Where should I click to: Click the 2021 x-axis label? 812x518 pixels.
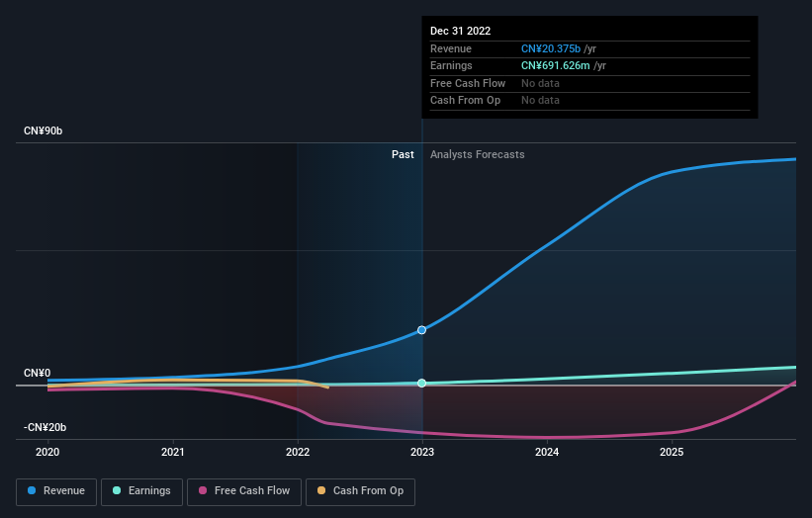pyautogui.click(x=172, y=452)
